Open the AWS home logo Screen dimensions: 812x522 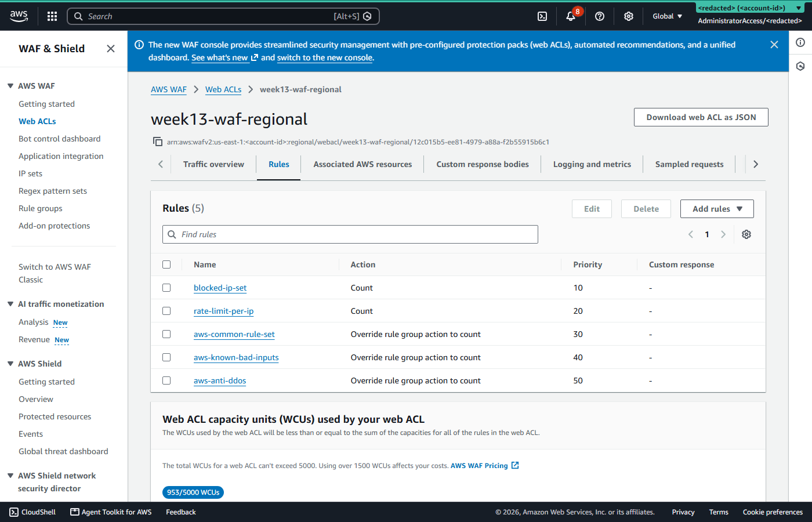19,16
